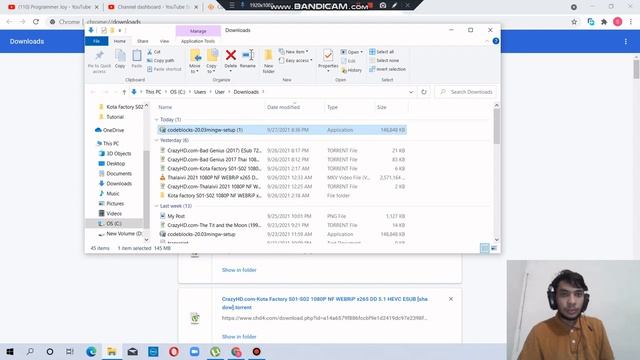640x360 pixels.
Task: Select Videos in the navigation pane
Action: point(110,213)
